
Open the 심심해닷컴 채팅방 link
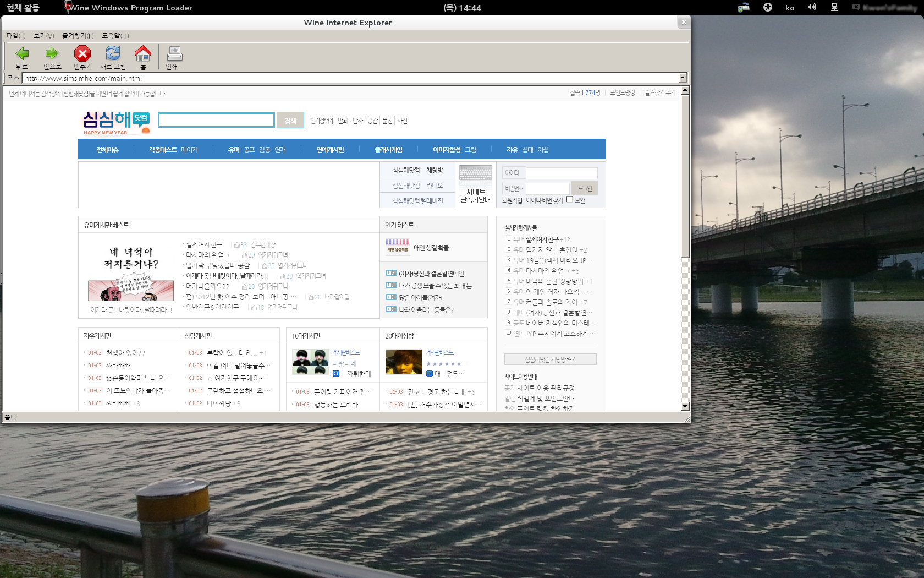pyautogui.click(x=417, y=171)
